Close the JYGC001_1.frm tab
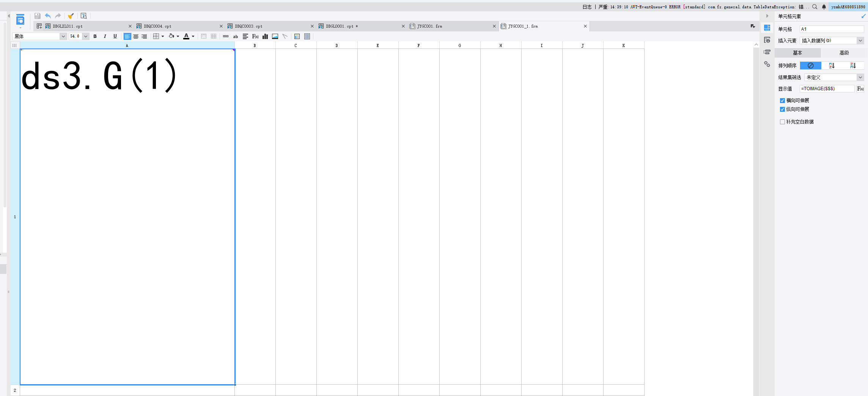The height and width of the screenshot is (396, 868). click(585, 26)
